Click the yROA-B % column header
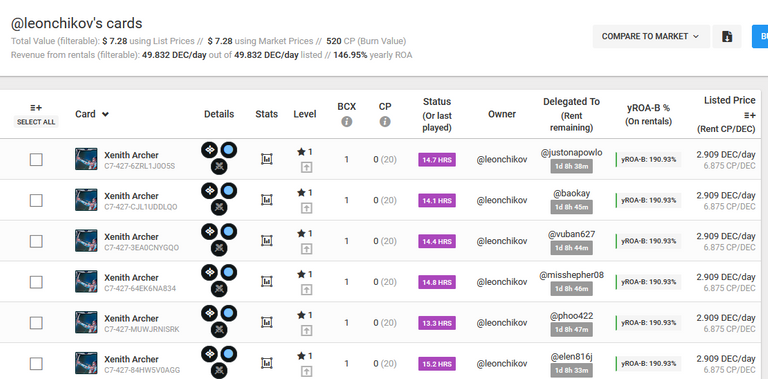Screen dimensions: 768x379 coord(648,114)
